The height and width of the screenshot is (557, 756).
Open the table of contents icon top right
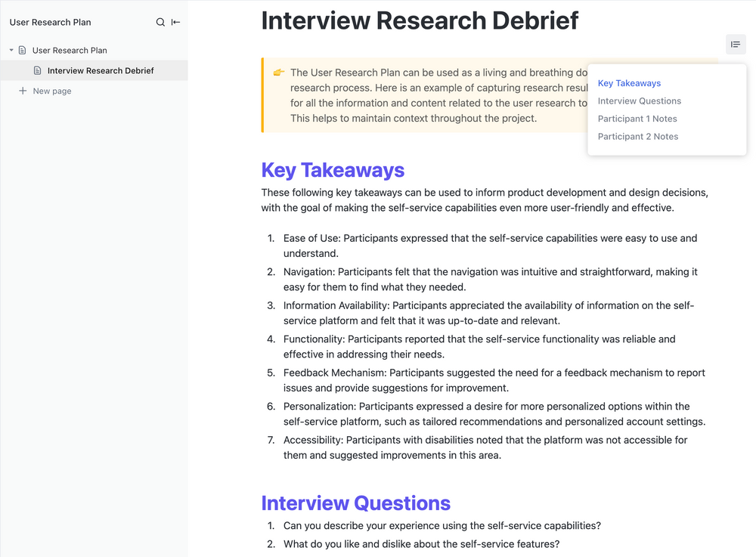[x=736, y=44]
